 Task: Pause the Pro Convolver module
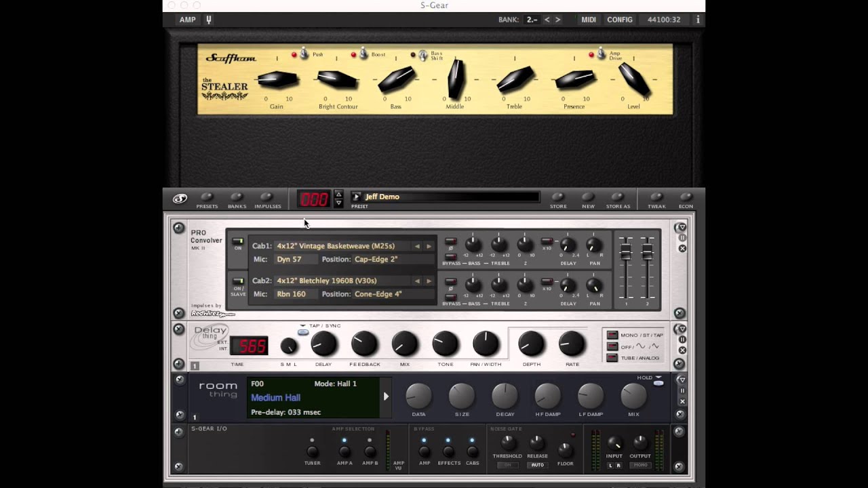(x=682, y=238)
